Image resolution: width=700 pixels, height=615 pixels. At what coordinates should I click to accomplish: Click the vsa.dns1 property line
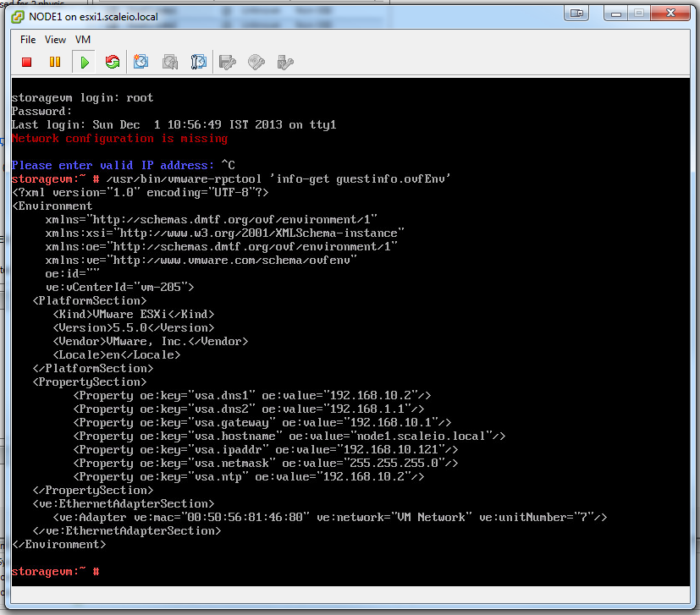click(x=252, y=396)
